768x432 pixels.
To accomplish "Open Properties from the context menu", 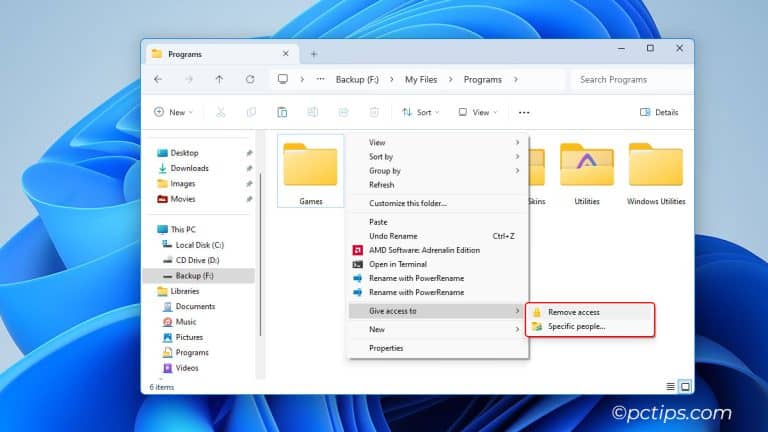I will [x=438, y=348].
